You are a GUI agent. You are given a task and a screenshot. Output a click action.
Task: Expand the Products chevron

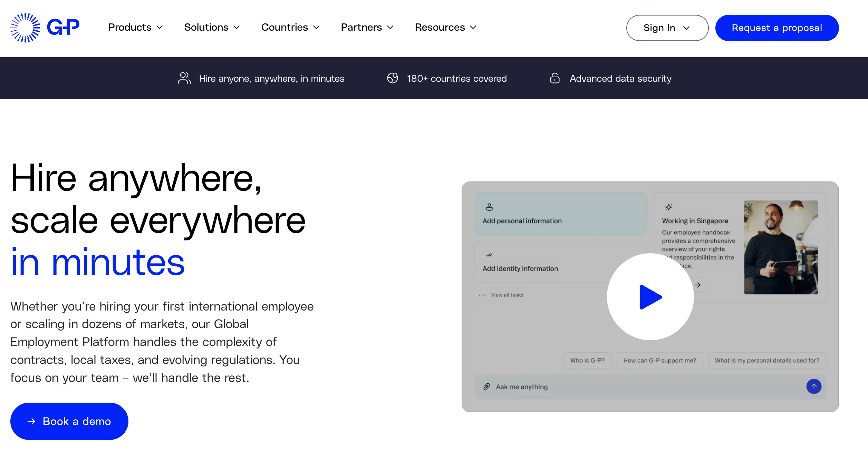tap(160, 28)
